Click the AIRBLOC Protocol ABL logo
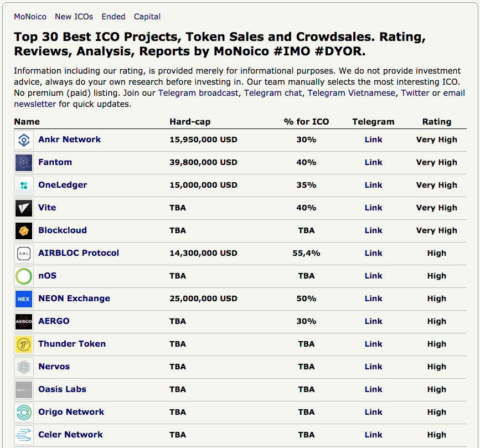Image resolution: width=480 pixels, height=448 pixels. (x=24, y=254)
